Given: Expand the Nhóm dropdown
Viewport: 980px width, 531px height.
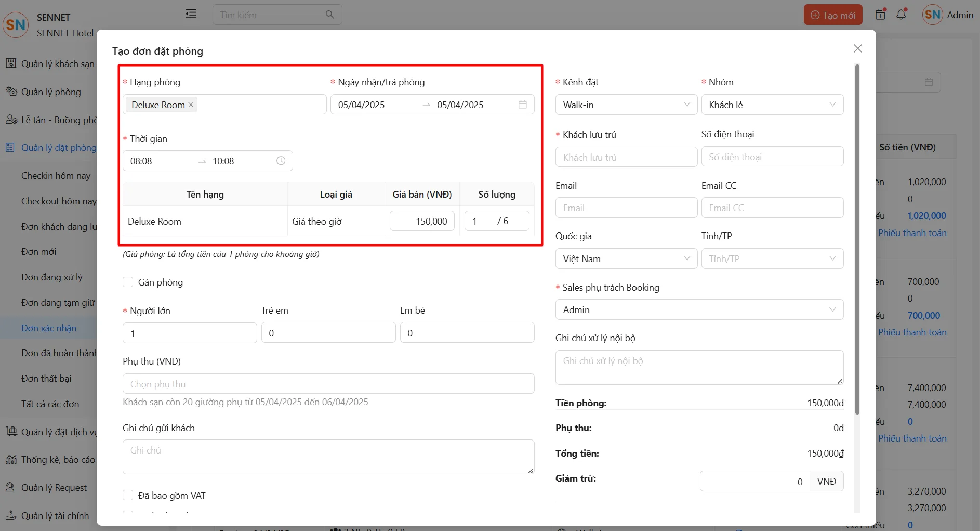Looking at the screenshot, I should pyautogui.click(x=772, y=105).
